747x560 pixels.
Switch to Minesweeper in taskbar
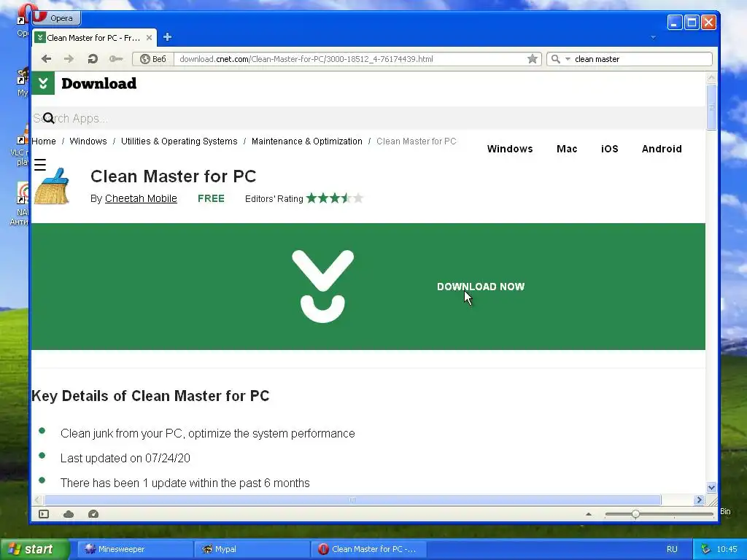coord(134,549)
